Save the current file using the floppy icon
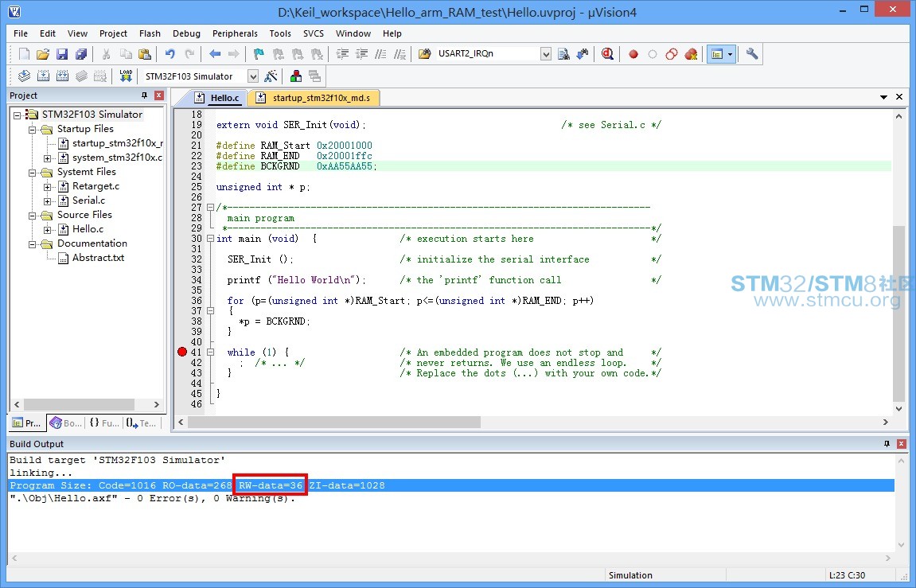This screenshot has height=588, width=916. click(62, 54)
